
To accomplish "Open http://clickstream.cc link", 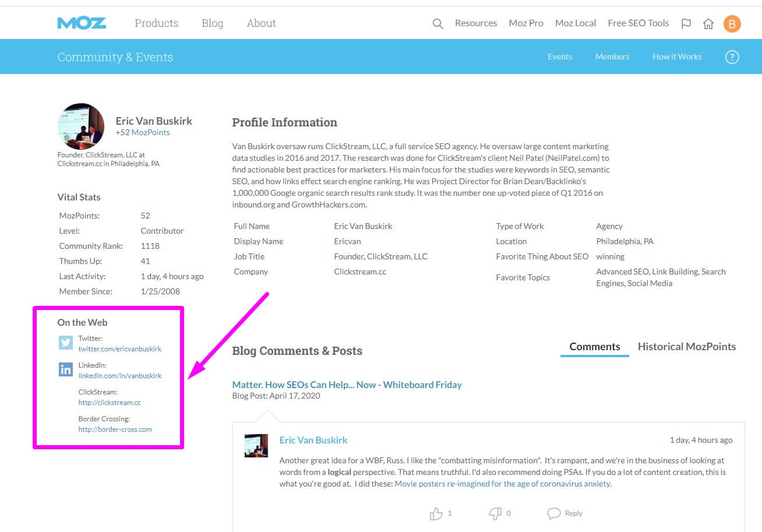I will (110, 403).
